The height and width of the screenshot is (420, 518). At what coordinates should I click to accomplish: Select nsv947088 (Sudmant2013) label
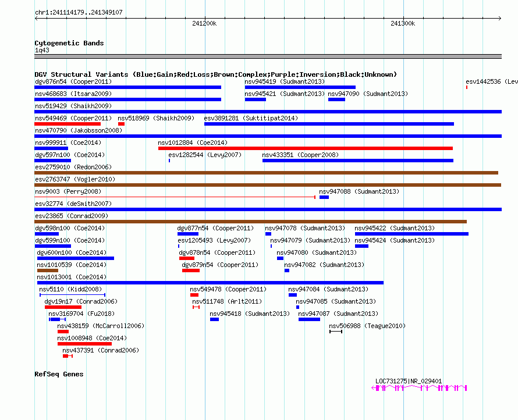[x=359, y=191]
